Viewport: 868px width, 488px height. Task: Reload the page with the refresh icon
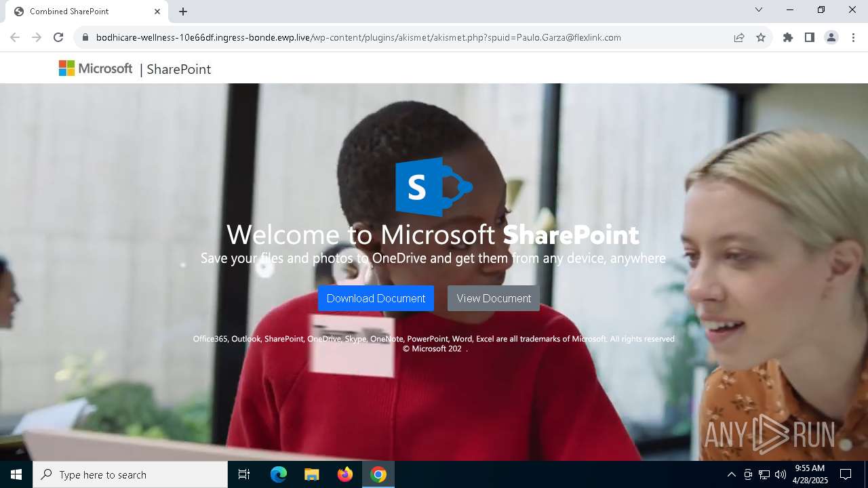[x=58, y=37]
